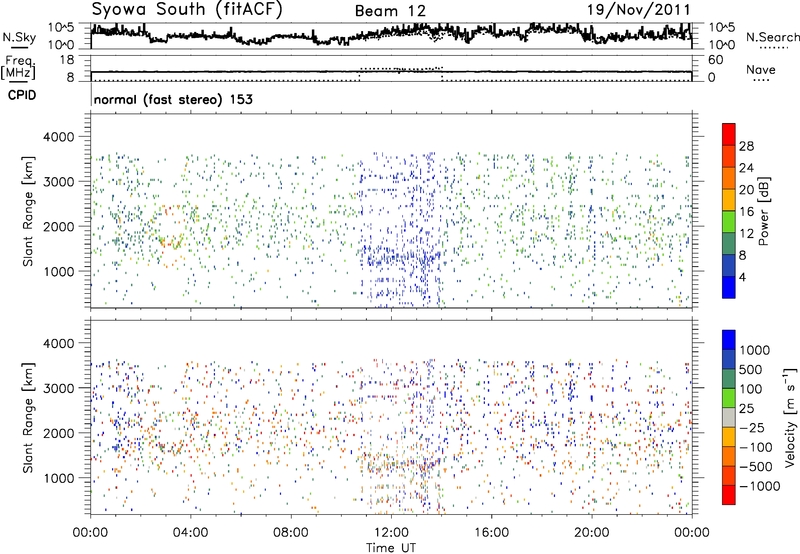
Task: Select the '12:00' time tick label
Action: 391,533
